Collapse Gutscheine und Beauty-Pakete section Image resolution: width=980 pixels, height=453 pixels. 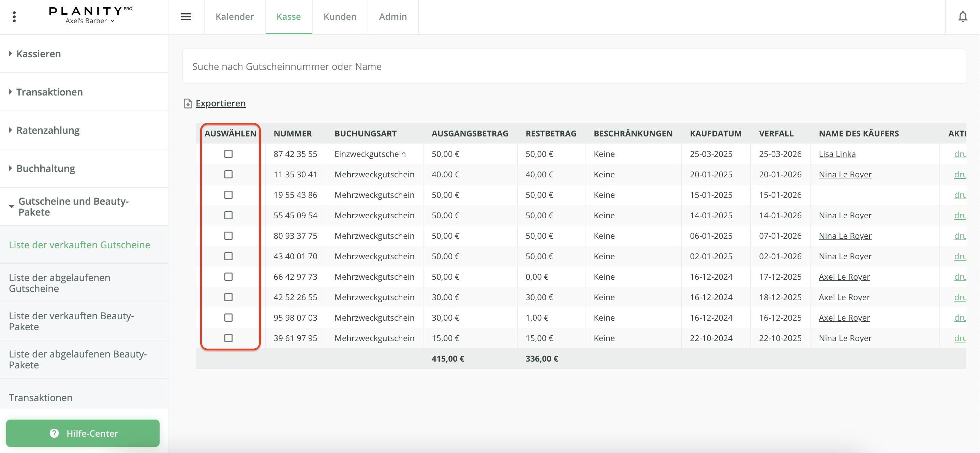point(73,206)
